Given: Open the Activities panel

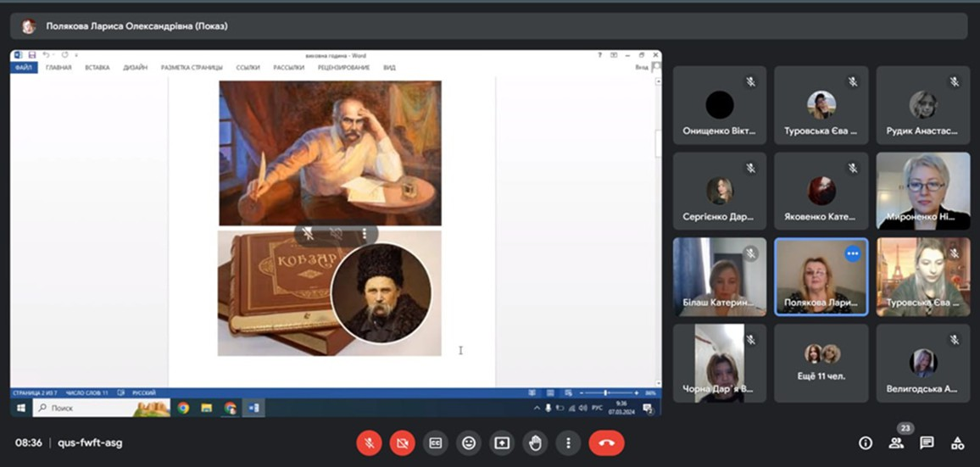Looking at the screenshot, I should 957,443.
